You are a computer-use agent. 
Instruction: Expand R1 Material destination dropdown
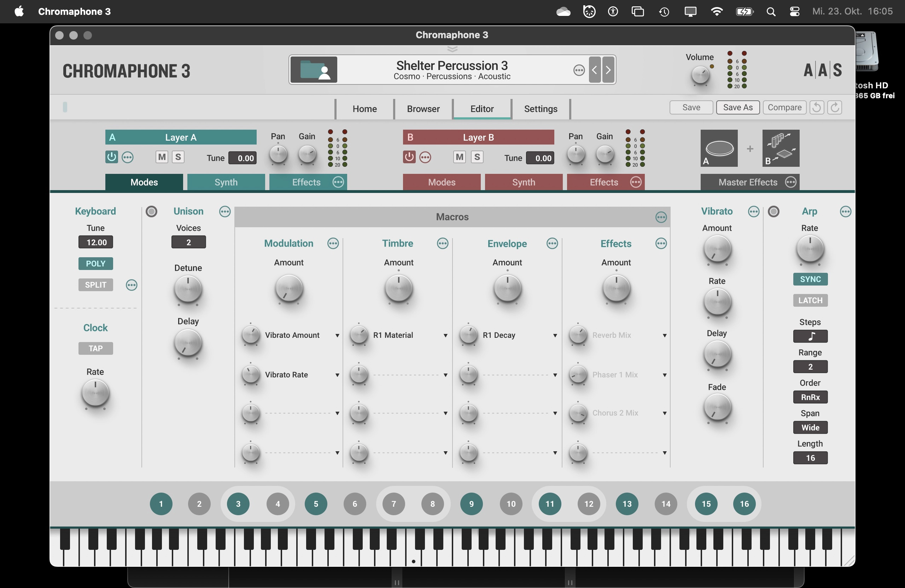coord(445,336)
